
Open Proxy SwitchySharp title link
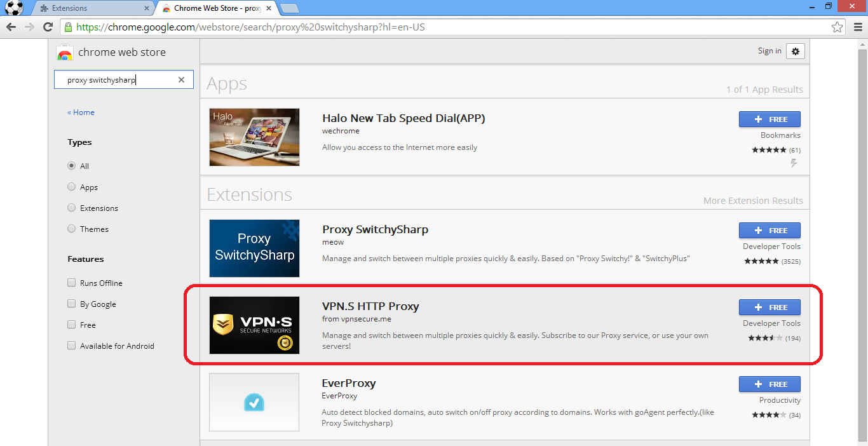[x=375, y=229]
